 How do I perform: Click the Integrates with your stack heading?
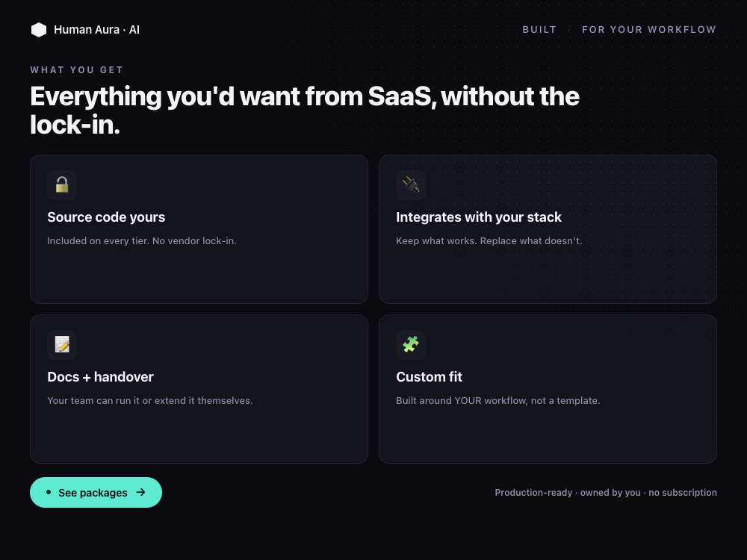(x=479, y=217)
